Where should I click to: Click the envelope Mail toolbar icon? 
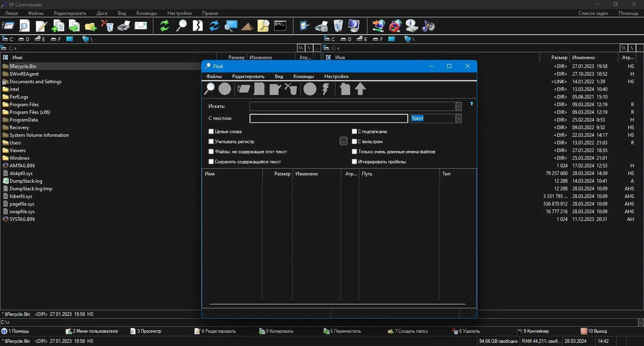click(x=140, y=26)
